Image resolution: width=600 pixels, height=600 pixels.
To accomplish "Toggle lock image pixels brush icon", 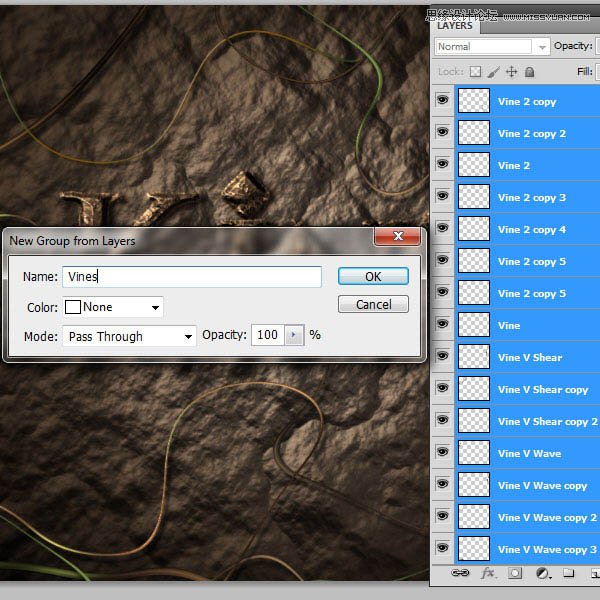I will (x=494, y=72).
